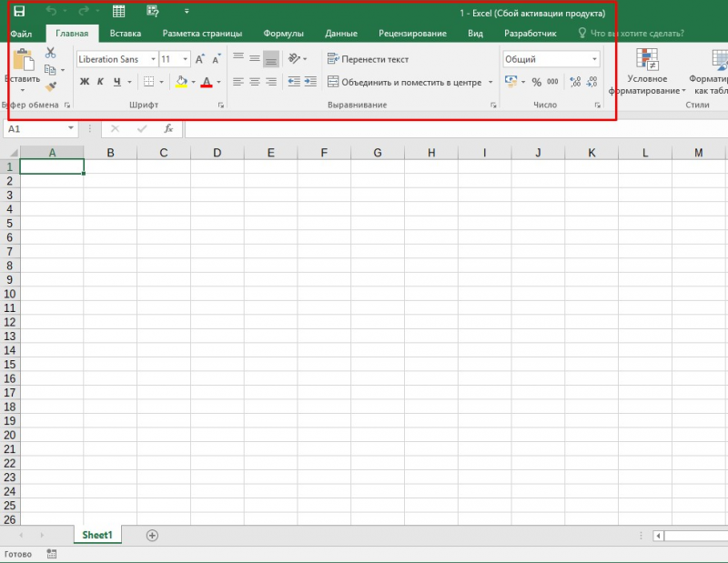This screenshot has width=728, height=563.
Task: Switch to the Формулы tab
Action: pos(283,34)
